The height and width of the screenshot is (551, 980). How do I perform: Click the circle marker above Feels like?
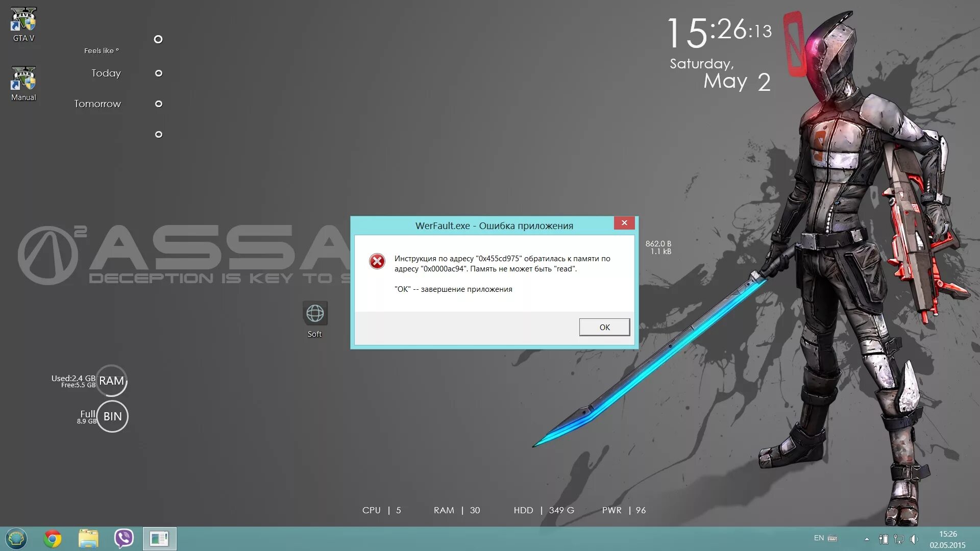tap(158, 39)
